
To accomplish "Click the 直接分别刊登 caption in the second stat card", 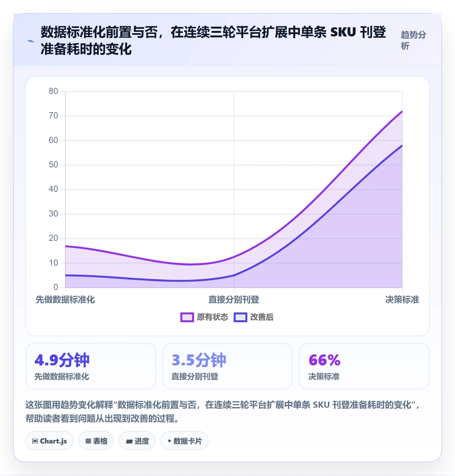I will coord(195,377).
